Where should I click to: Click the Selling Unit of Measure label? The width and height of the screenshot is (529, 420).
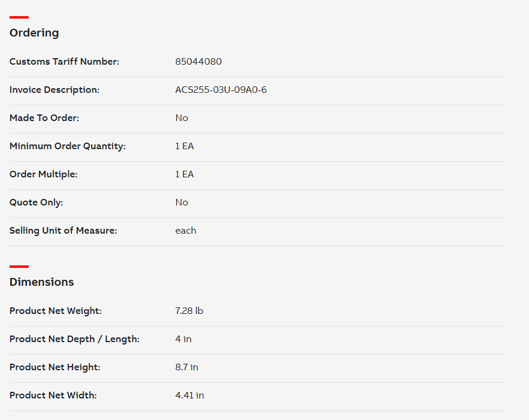pyautogui.click(x=63, y=231)
